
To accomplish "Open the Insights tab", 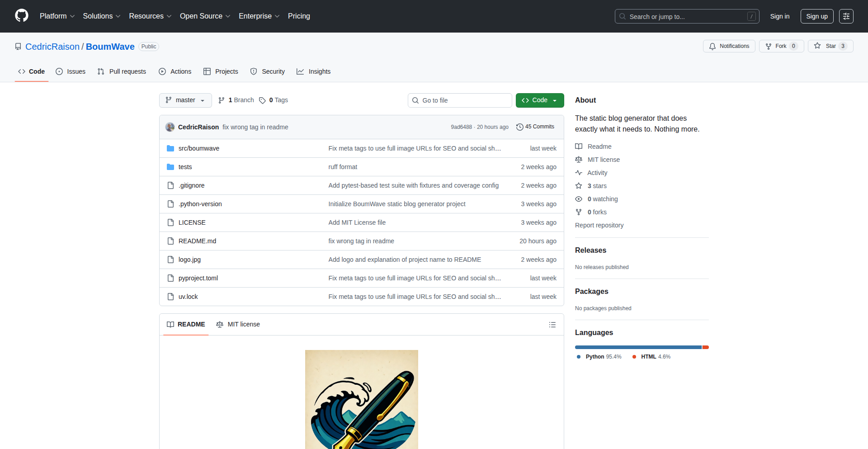I will coord(314,71).
